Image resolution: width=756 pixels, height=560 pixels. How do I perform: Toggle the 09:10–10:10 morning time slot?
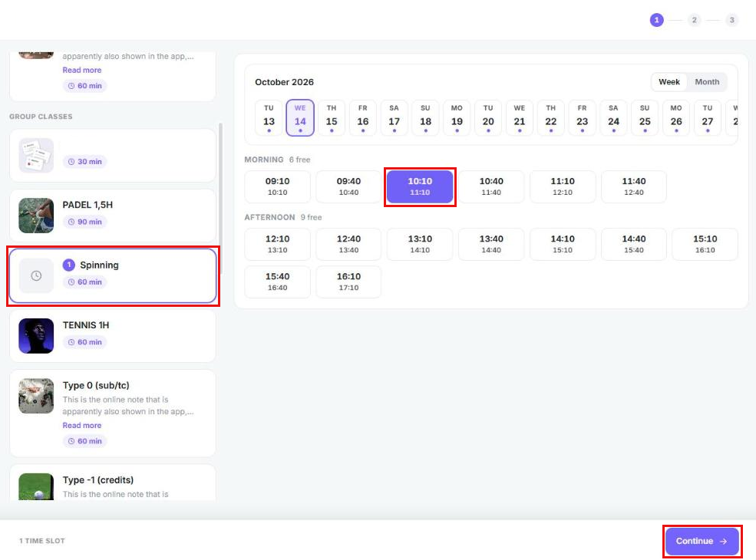(x=277, y=186)
